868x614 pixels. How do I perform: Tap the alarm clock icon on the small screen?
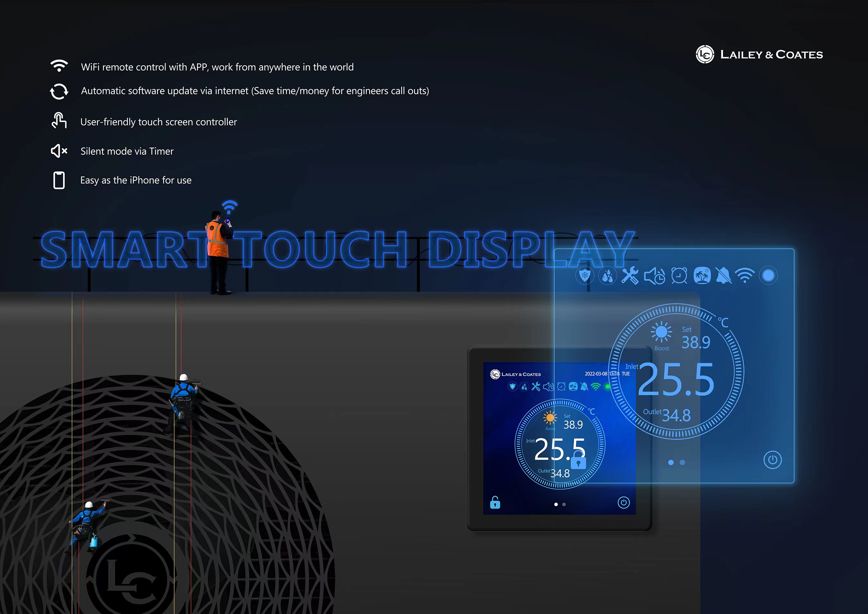coord(561,387)
